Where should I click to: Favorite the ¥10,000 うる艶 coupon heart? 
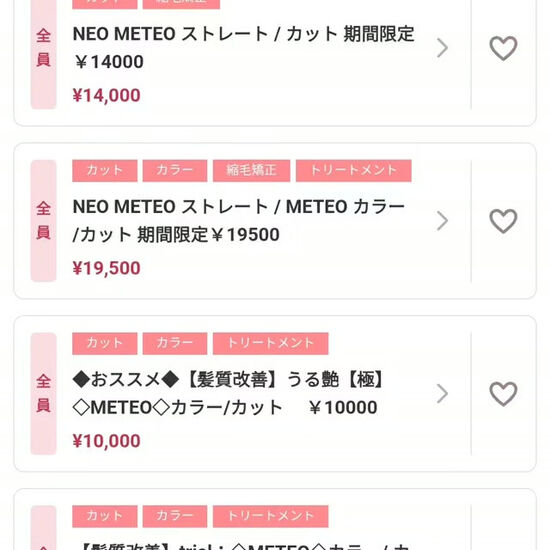point(503,394)
